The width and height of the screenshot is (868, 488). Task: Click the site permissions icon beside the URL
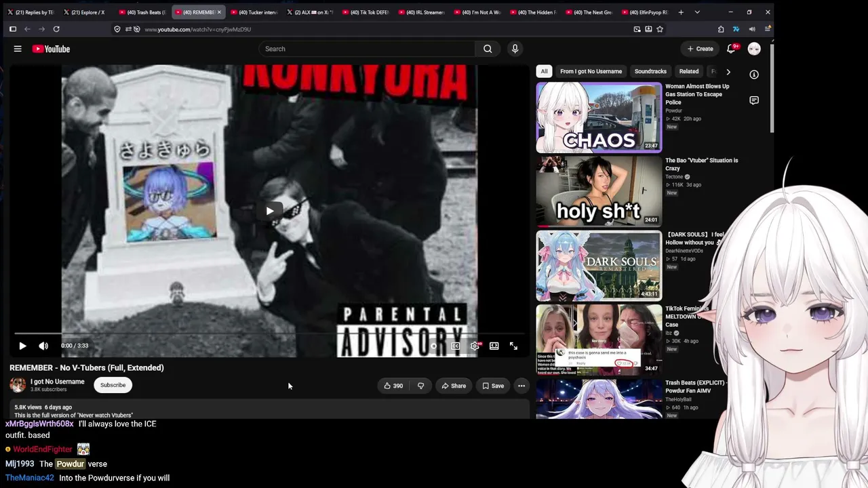click(x=128, y=29)
